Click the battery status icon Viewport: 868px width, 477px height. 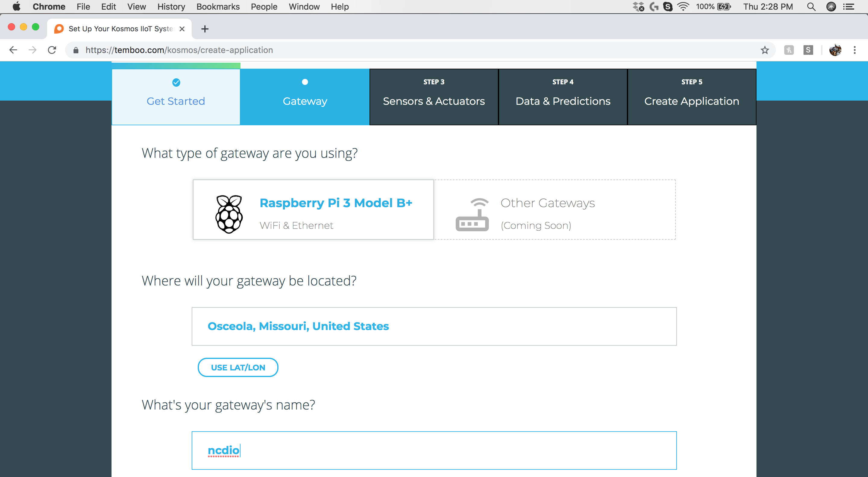(x=724, y=7)
